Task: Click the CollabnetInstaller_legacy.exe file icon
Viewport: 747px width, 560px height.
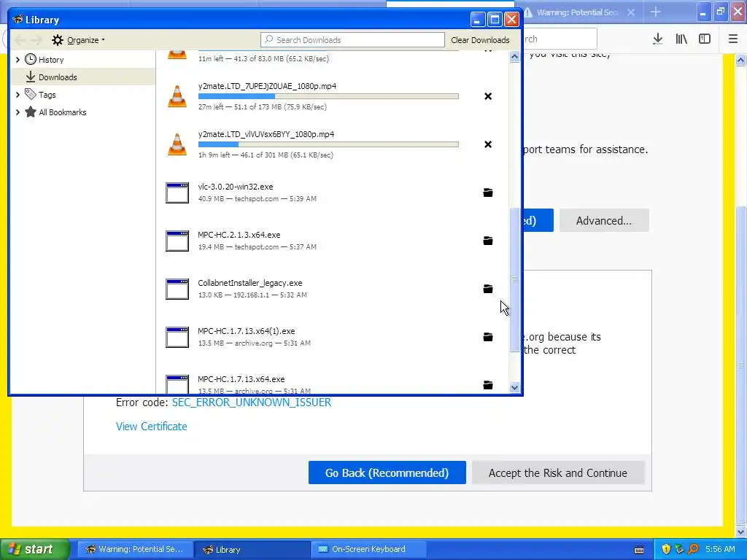Action: tap(177, 289)
